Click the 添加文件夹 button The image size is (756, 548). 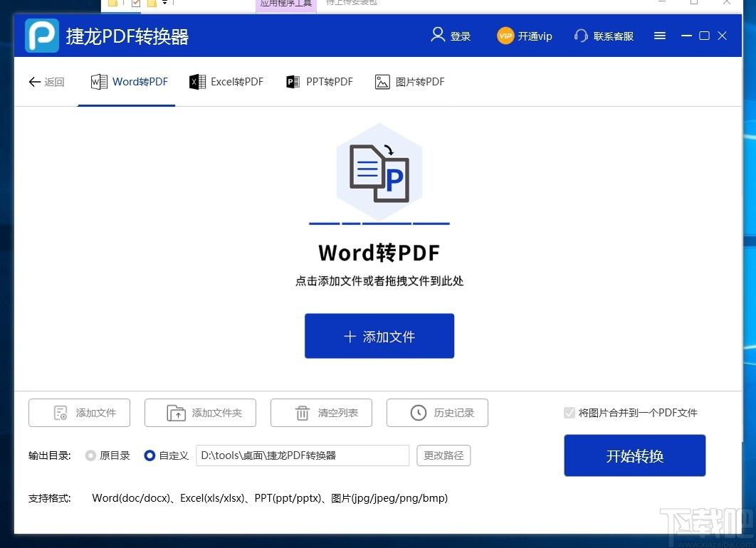pos(200,413)
